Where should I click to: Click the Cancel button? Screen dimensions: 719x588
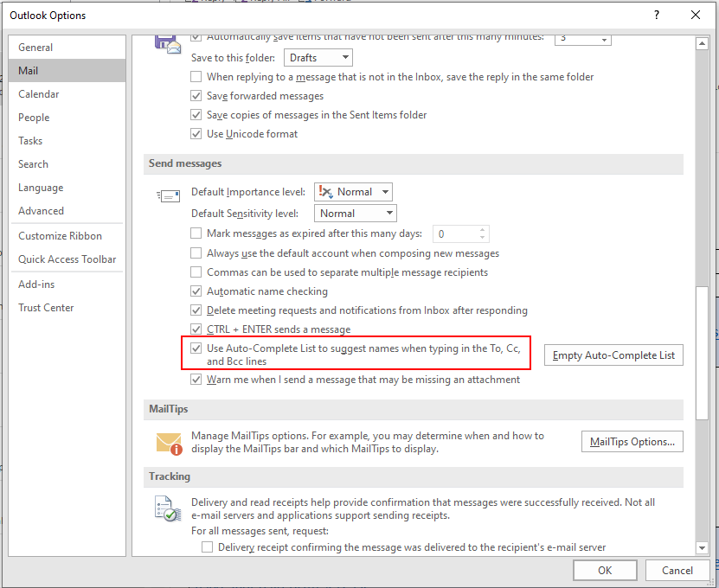[x=677, y=570]
